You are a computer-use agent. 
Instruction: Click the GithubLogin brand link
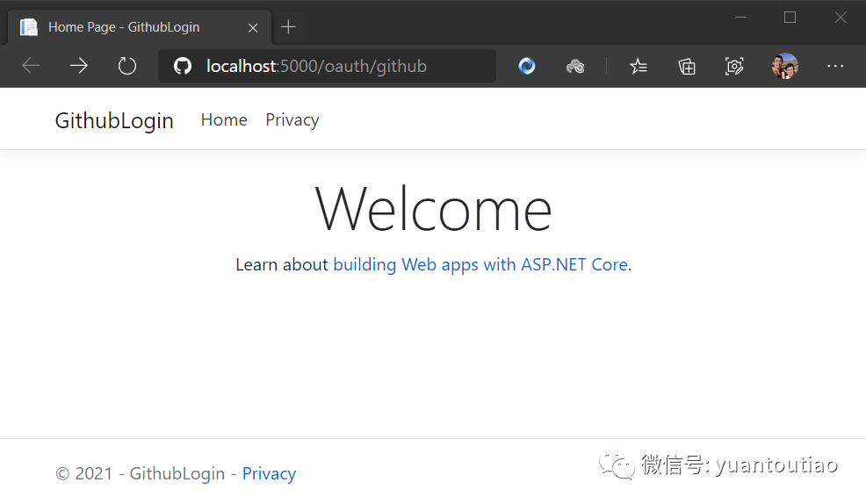pyautogui.click(x=114, y=121)
